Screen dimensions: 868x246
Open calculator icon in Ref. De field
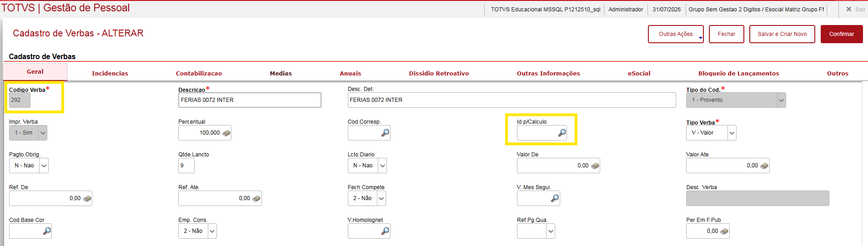point(87,199)
